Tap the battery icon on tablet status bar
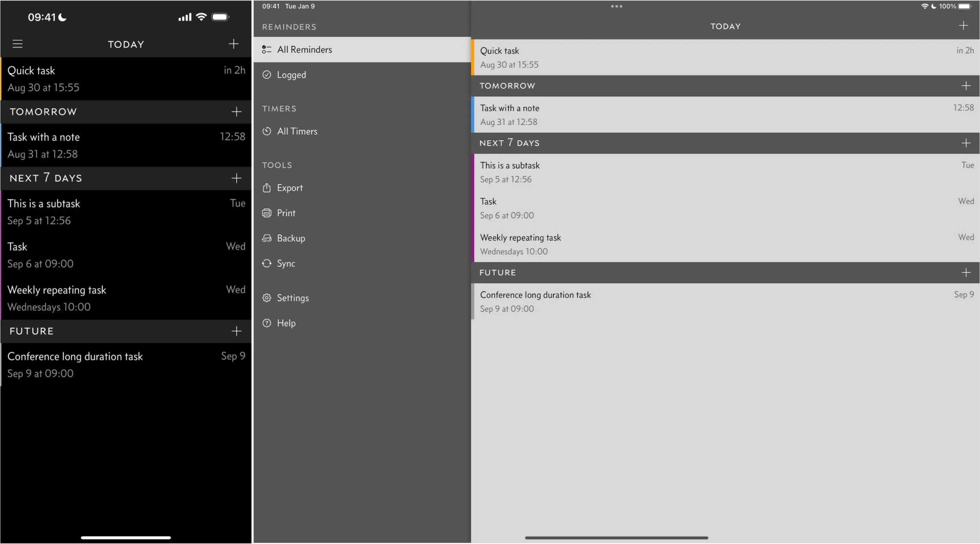Screen dimensions: 980x544 [965, 6]
